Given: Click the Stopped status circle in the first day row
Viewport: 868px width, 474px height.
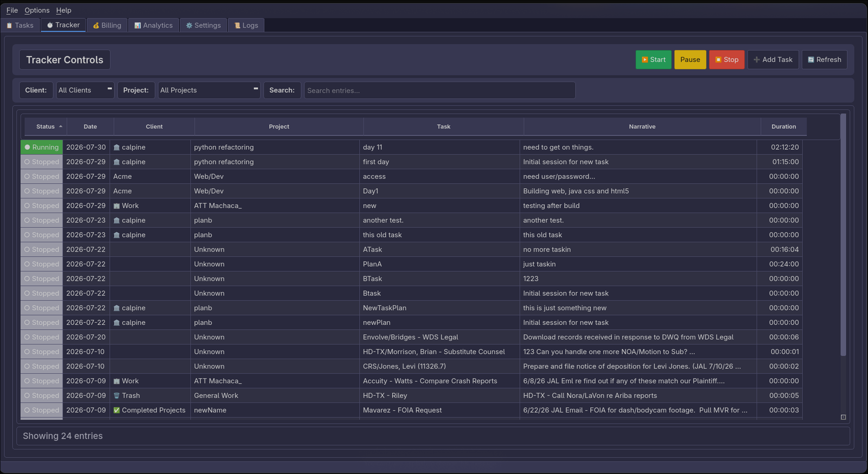Looking at the screenshot, I should pos(27,162).
